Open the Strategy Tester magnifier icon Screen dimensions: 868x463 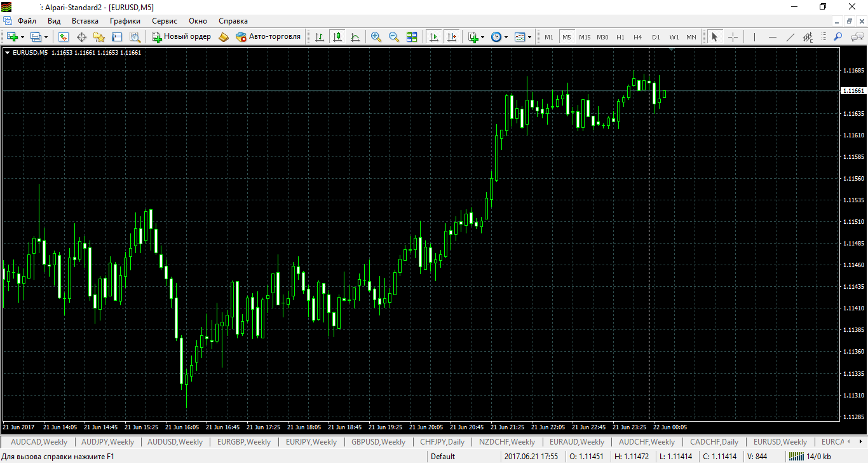point(135,37)
